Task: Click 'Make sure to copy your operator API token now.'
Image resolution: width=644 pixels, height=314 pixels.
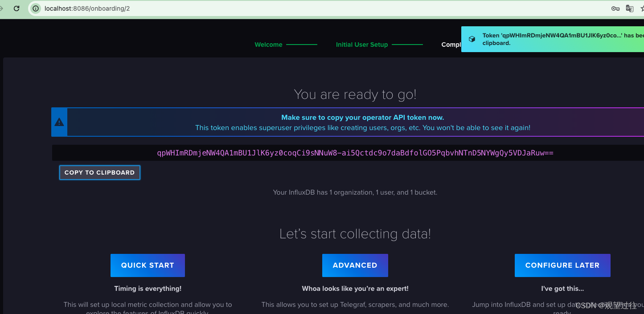Action: [363, 118]
